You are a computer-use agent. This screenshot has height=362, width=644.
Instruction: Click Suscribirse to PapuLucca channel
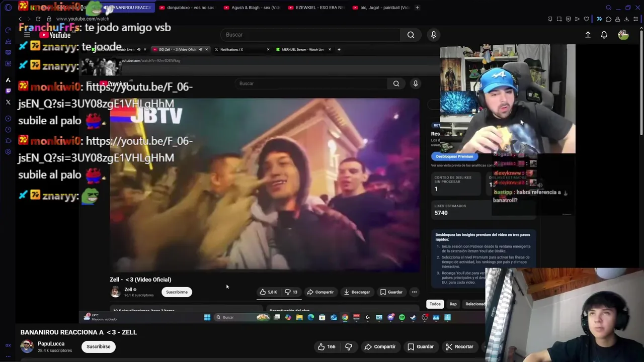(98, 346)
